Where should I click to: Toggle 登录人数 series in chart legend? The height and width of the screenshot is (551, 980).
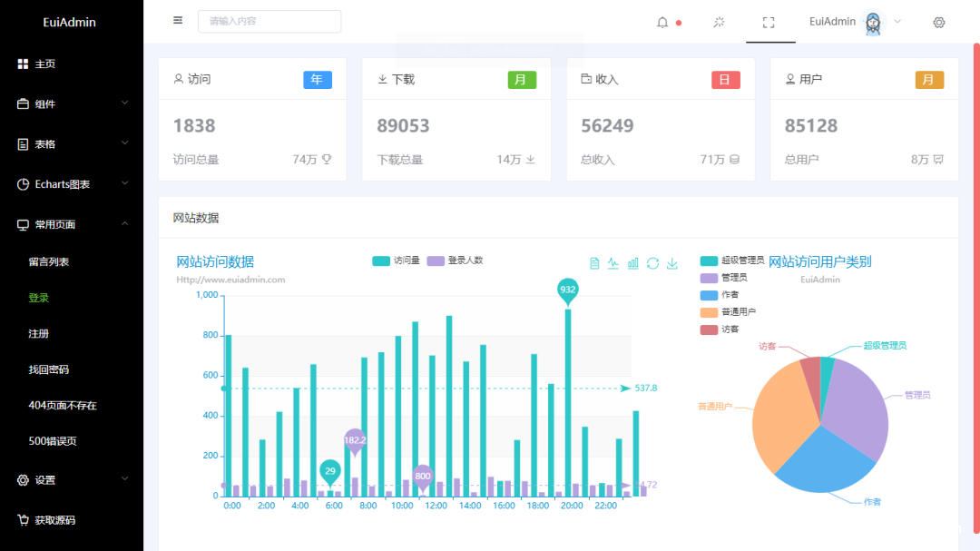click(x=455, y=261)
